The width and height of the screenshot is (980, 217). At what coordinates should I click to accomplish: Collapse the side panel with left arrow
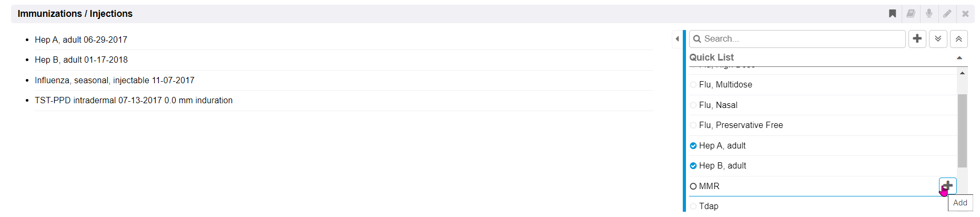677,39
